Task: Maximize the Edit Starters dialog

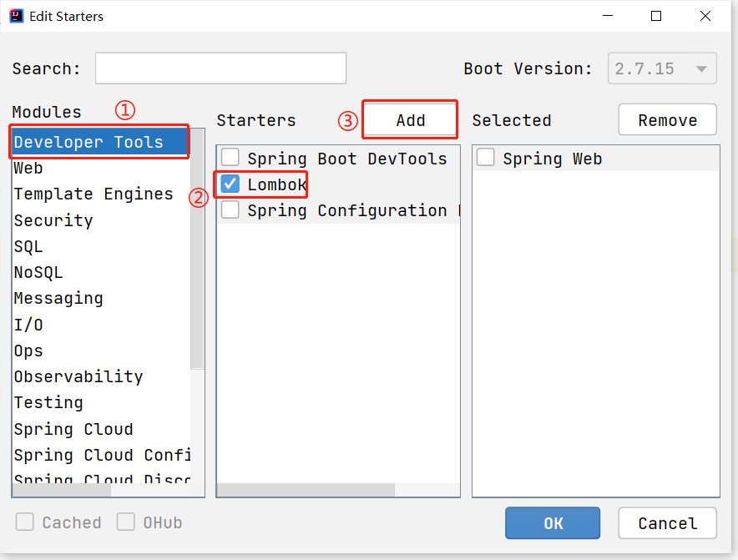Action: pyautogui.click(x=656, y=16)
